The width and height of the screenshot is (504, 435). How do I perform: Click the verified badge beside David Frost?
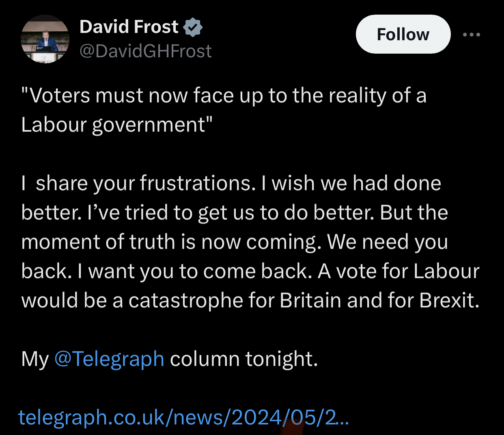coord(193,27)
